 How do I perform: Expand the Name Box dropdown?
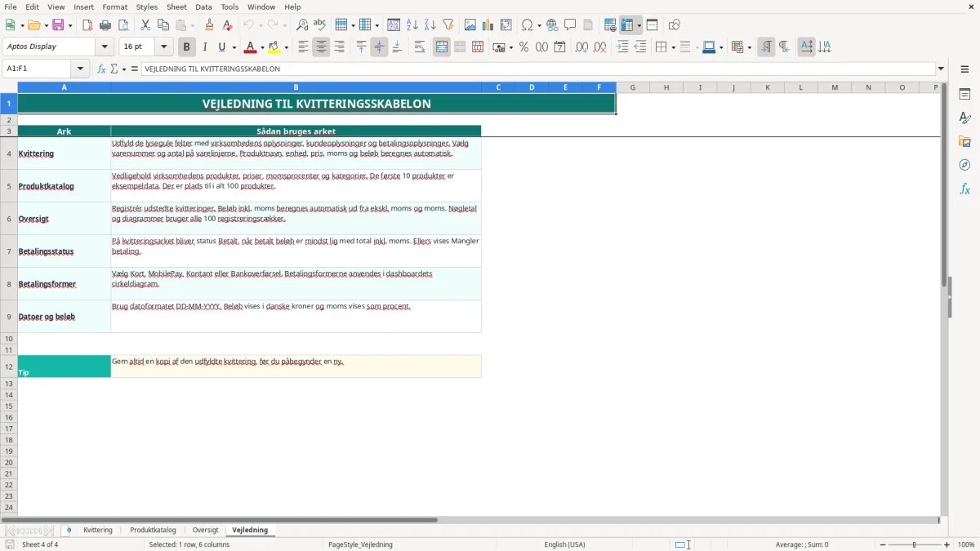pyautogui.click(x=80, y=69)
